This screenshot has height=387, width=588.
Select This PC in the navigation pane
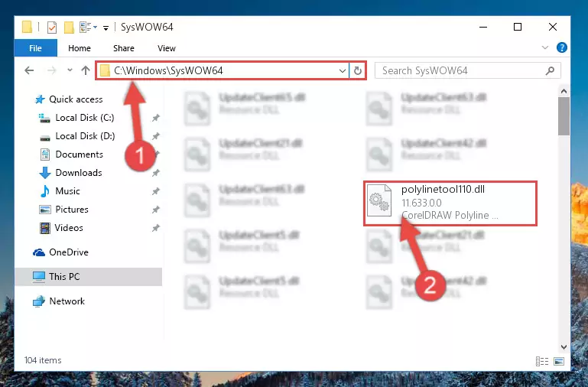pyautogui.click(x=89, y=277)
